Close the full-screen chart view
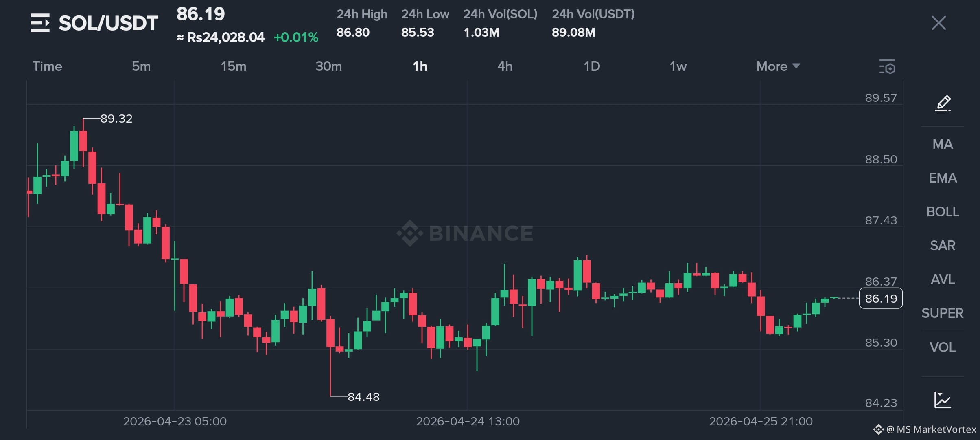Screen dimensions: 980x440 click(938, 23)
